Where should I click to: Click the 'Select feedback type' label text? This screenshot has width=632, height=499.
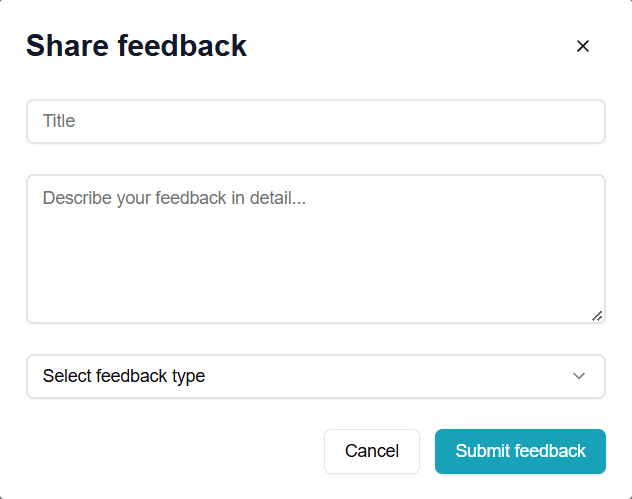(124, 376)
